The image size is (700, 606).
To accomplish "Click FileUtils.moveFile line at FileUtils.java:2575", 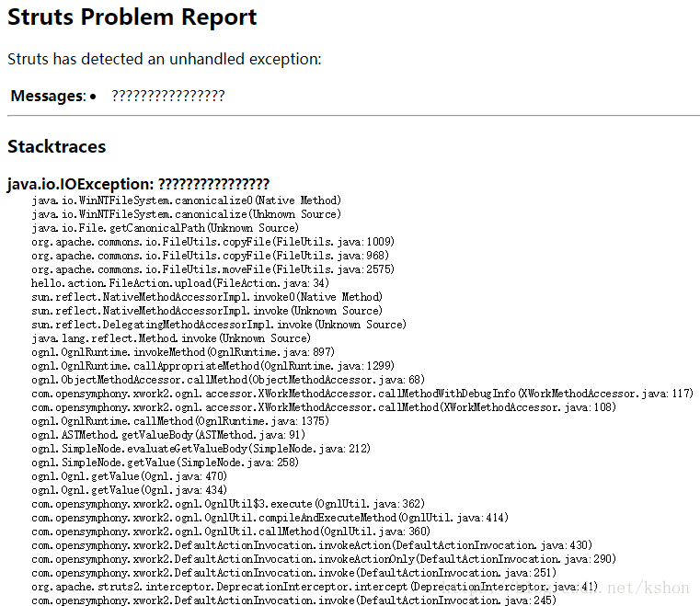I will [x=213, y=269].
